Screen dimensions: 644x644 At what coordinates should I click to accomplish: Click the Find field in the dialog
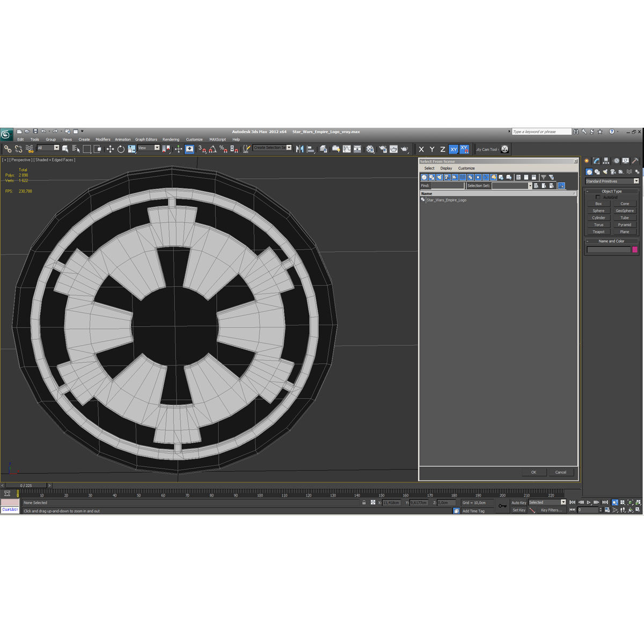[447, 186]
